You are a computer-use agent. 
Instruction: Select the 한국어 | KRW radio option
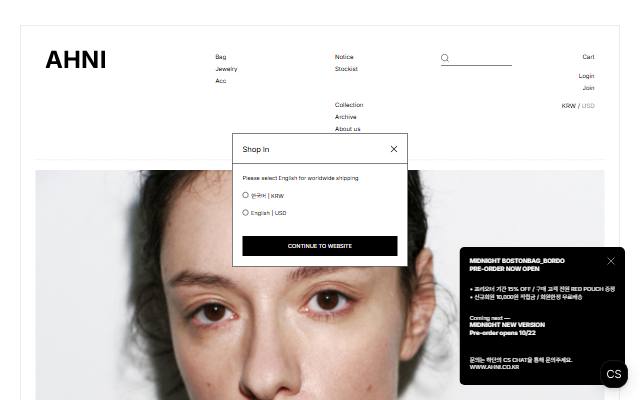click(245, 195)
